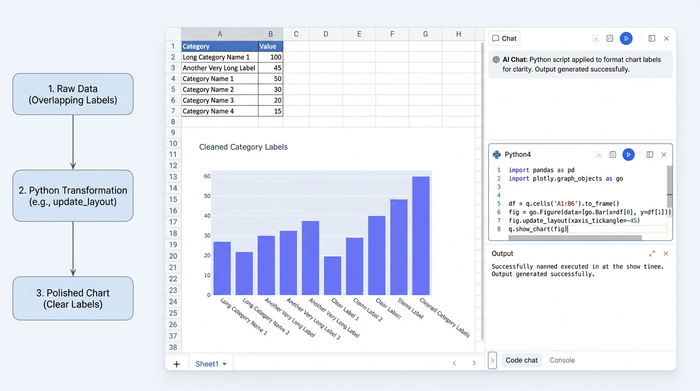
Task: Switch to the Code chat tab
Action: 521,360
